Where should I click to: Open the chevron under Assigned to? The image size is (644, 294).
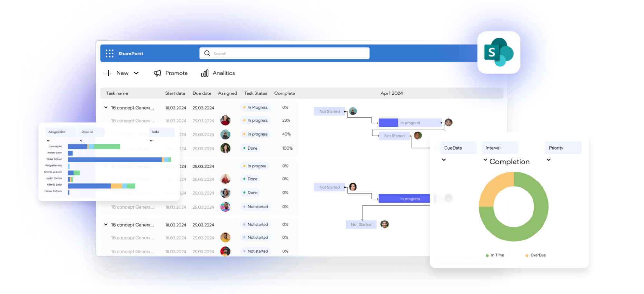(48, 141)
